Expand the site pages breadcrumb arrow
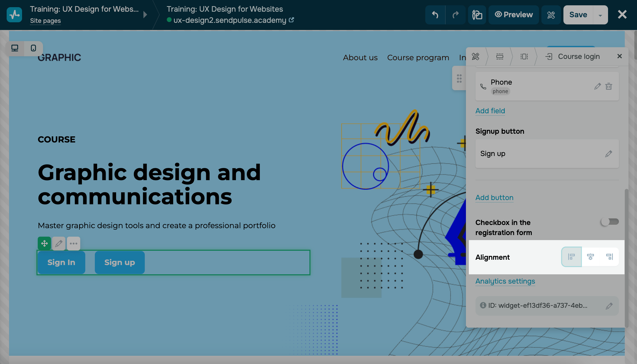The image size is (637, 364). pos(145,15)
